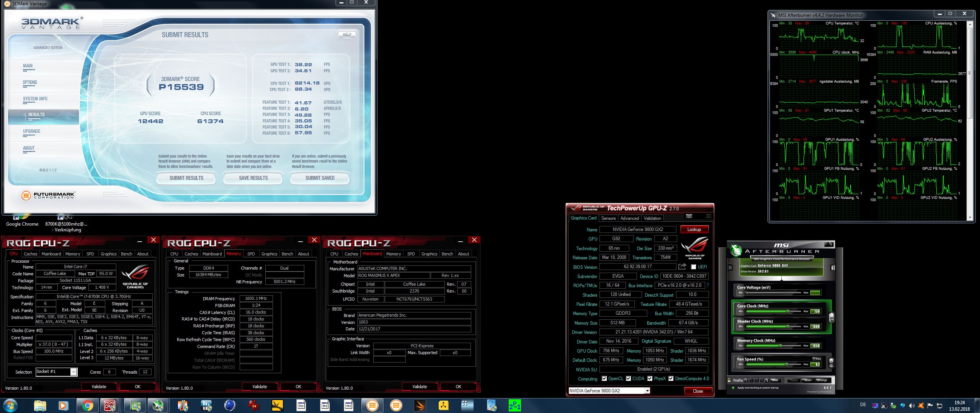980x413 pixels.
Task: Toggle the Auto fan speed option in Afterburner
Action: click(817, 359)
